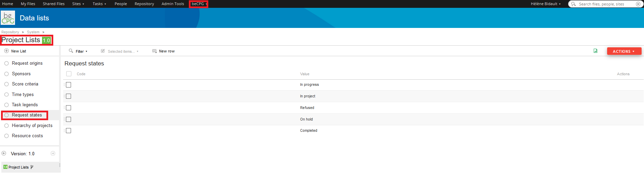
Task: Click the Completed value cell
Action: click(x=309, y=130)
